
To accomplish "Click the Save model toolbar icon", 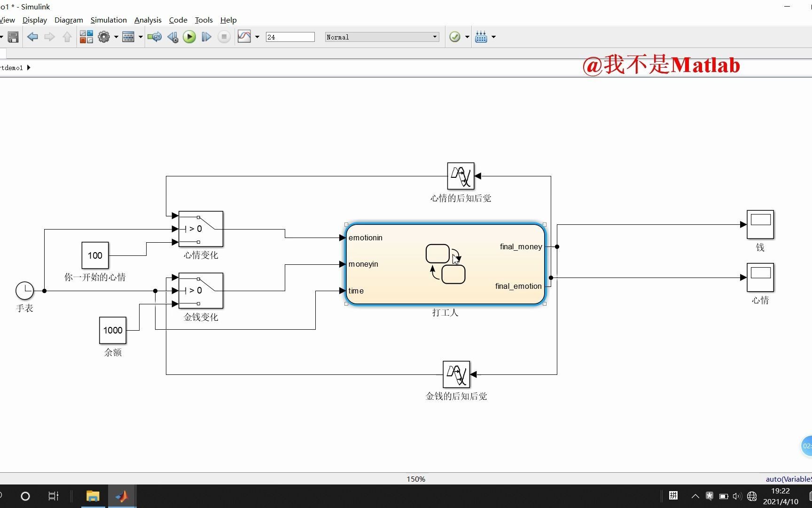I will 13,37.
